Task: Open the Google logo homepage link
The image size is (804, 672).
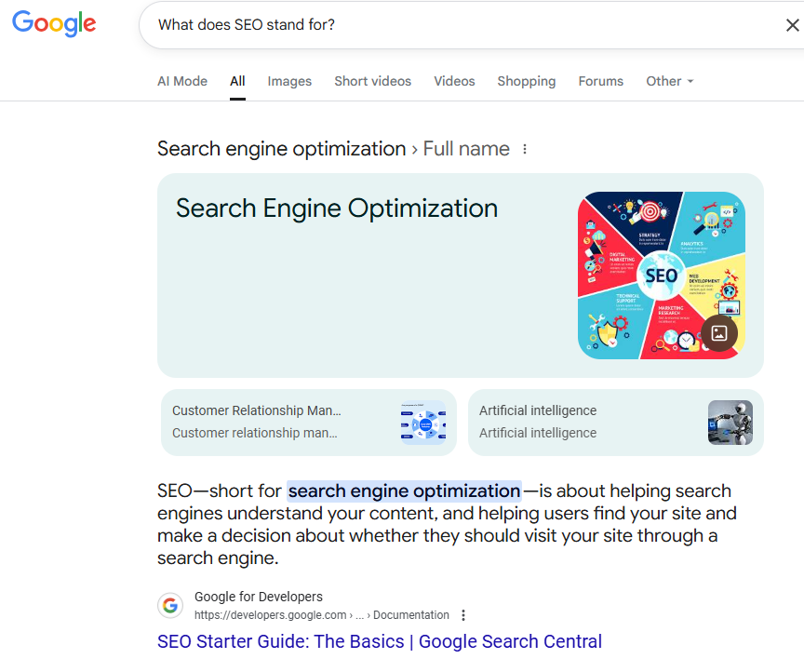Action: [54, 23]
